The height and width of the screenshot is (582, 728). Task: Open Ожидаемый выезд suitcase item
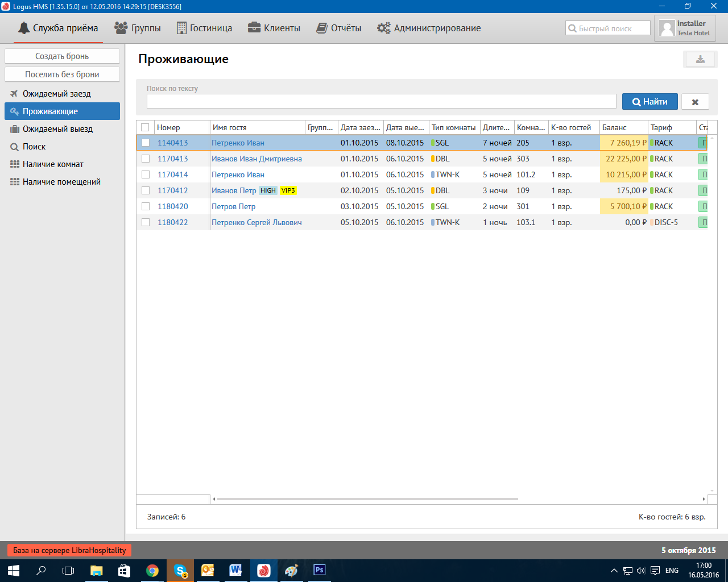(x=57, y=129)
